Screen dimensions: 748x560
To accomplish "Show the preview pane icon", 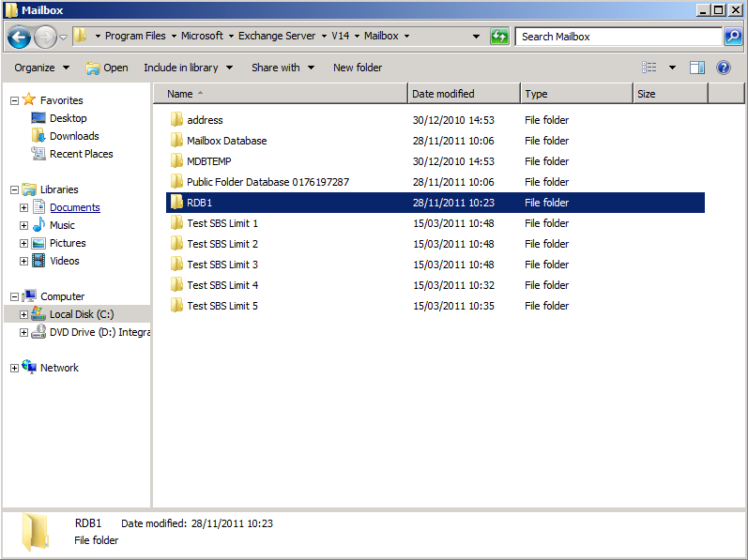I will click(x=697, y=68).
